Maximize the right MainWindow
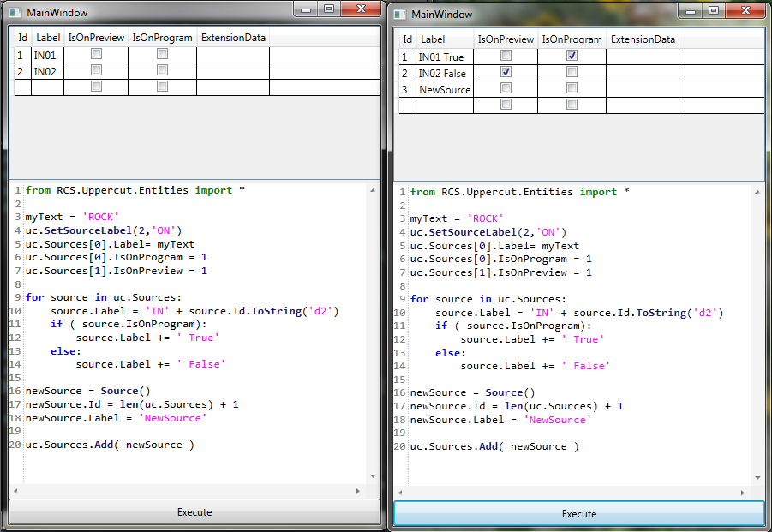 tap(714, 11)
